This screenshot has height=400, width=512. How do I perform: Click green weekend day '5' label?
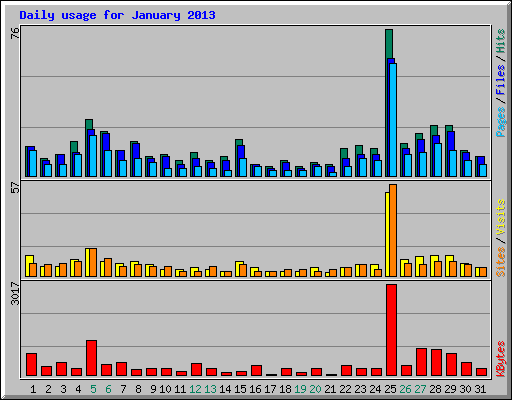pos(93,389)
